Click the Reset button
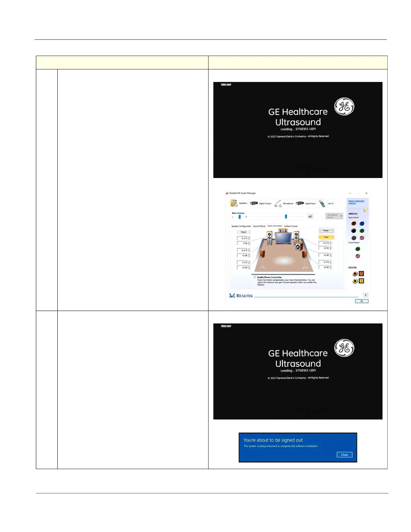 [243, 232]
